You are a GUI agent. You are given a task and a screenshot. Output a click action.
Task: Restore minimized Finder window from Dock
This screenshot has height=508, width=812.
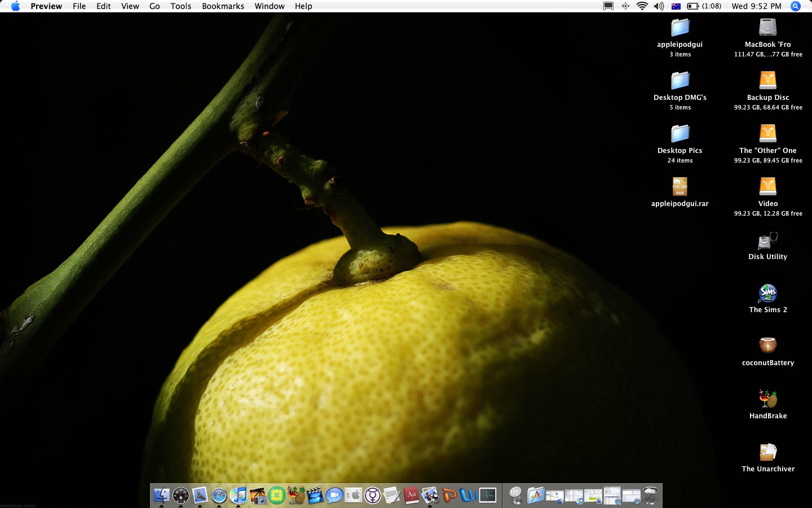point(554,496)
